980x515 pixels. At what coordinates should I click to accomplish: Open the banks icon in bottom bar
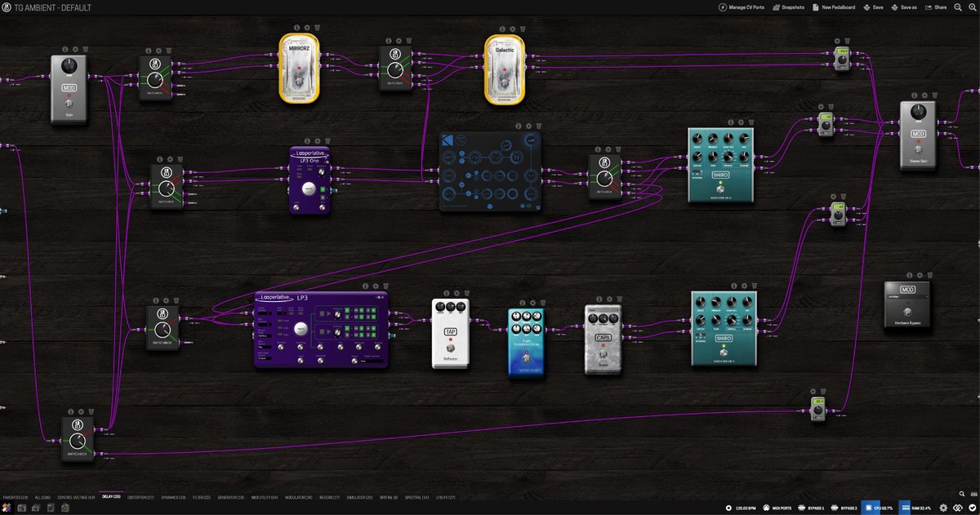point(36,508)
